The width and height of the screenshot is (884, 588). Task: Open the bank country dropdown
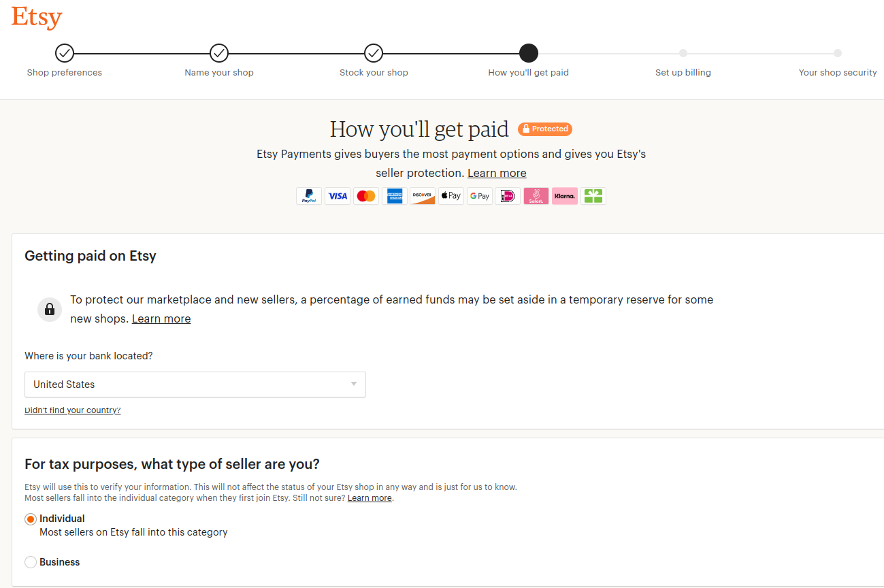tap(195, 385)
